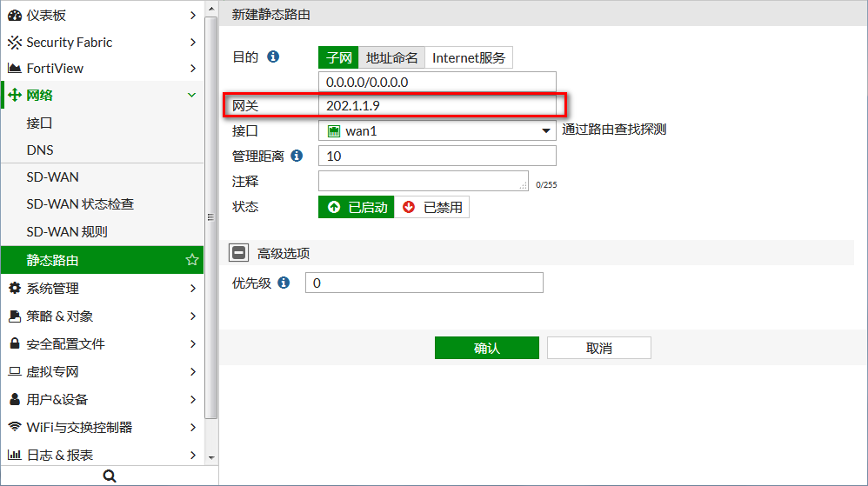Select 子网 as destination type
Screen dimensions: 868x486
point(338,58)
